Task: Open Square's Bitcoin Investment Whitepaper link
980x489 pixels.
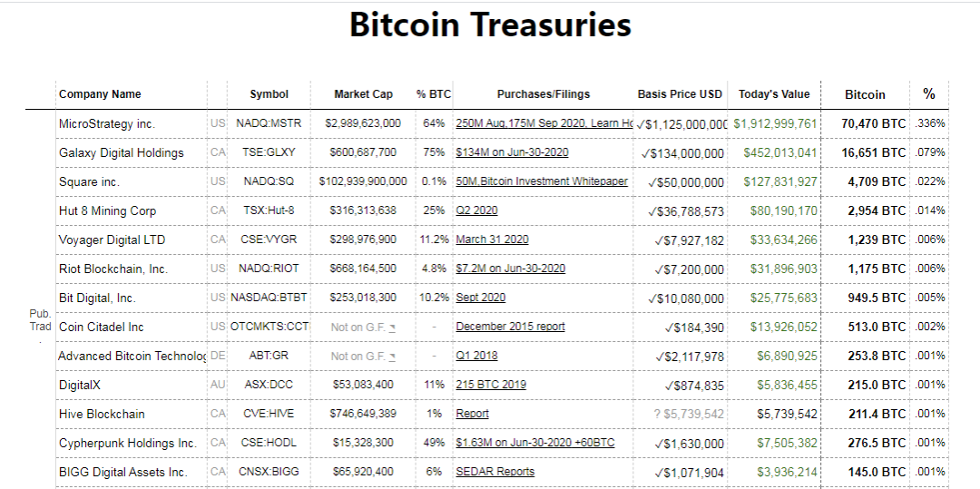Action: (x=542, y=181)
